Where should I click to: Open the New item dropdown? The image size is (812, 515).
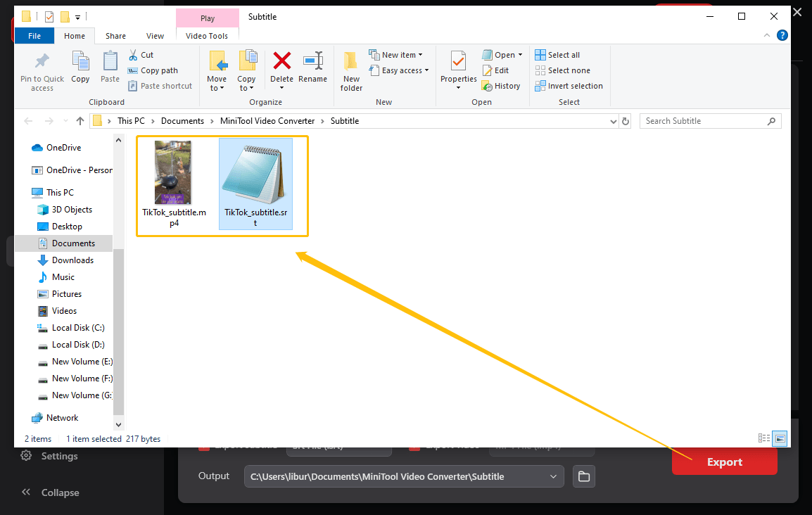click(396, 55)
